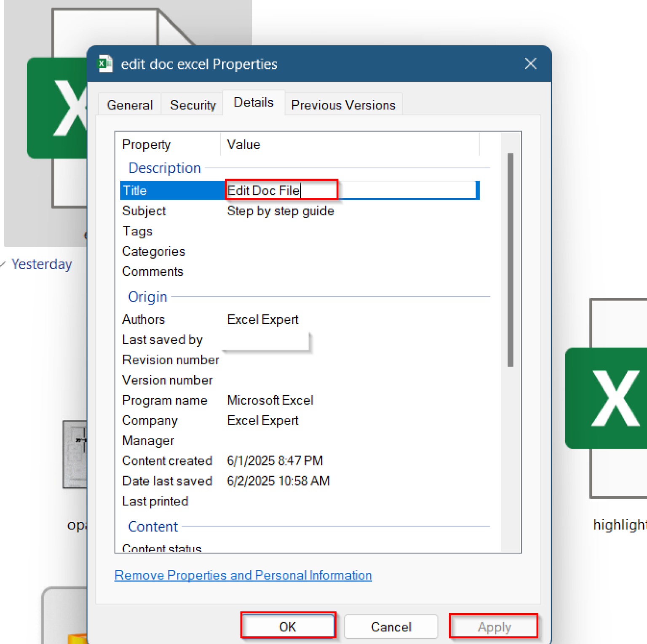Image resolution: width=647 pixels, height=644 pixels.
Task: Select the Authors value 'Excel Expert'
Action: pyautogui.click(x=262, y=319)
